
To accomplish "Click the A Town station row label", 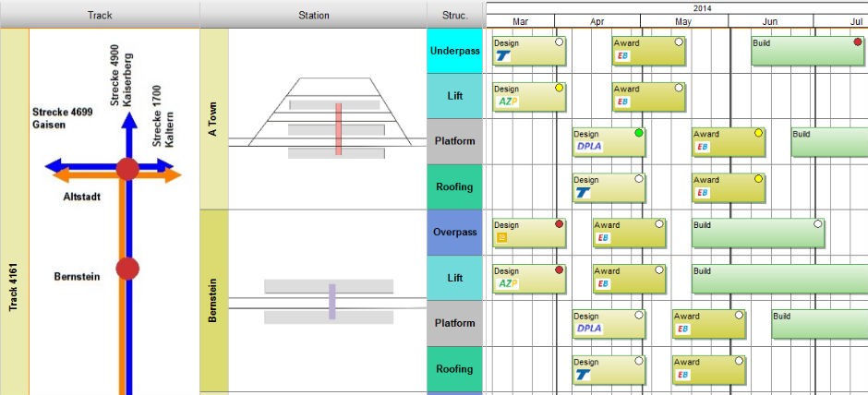I will pos(213,119).
